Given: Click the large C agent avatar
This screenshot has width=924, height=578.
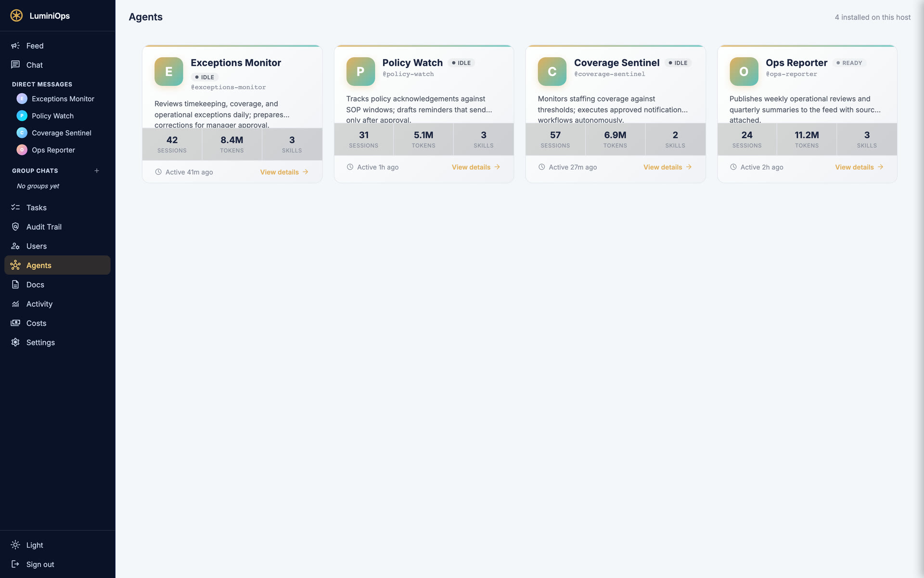Looking at the screenshot, I should (552, 71).
